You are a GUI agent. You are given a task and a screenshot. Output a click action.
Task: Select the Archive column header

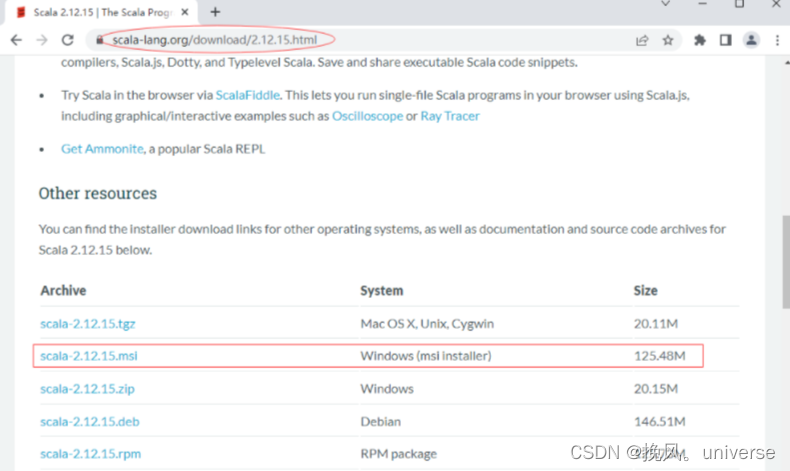click(63, 291)
